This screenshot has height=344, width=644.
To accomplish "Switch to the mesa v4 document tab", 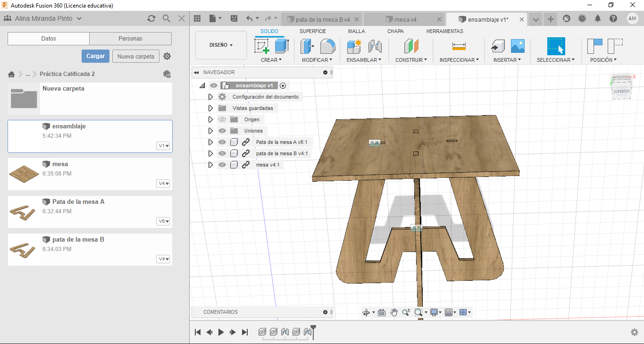I will (405, 19).
